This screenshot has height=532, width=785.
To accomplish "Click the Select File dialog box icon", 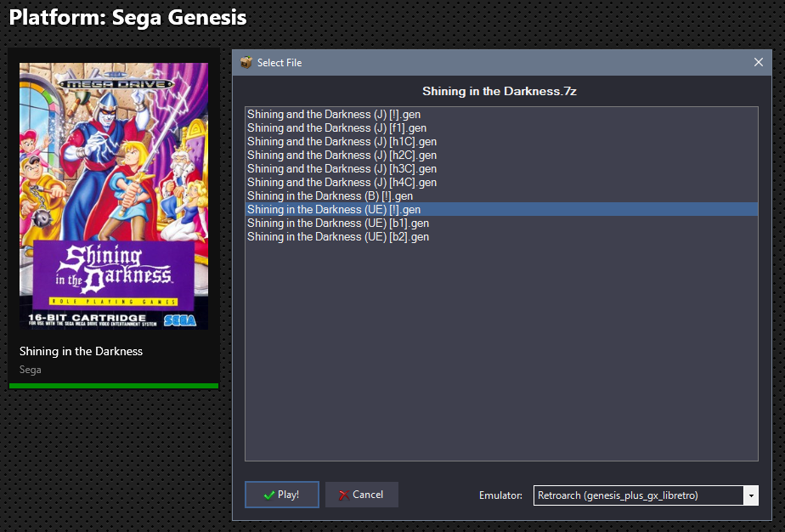I will [246, 63].
